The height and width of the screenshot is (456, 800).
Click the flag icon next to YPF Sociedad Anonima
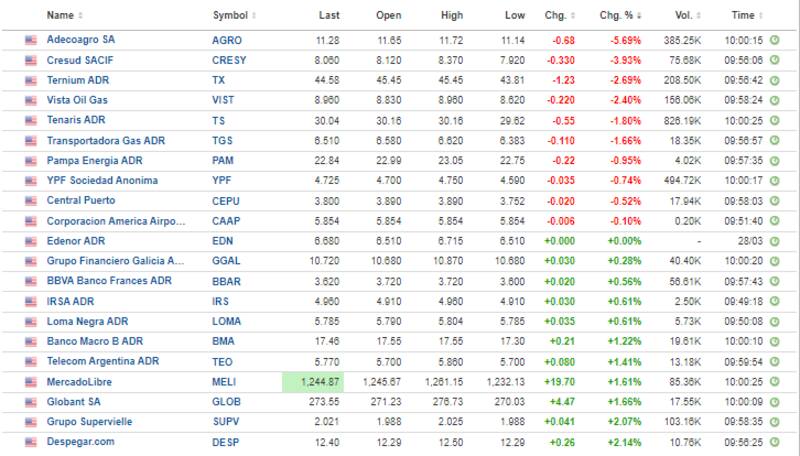click(31, 180)
